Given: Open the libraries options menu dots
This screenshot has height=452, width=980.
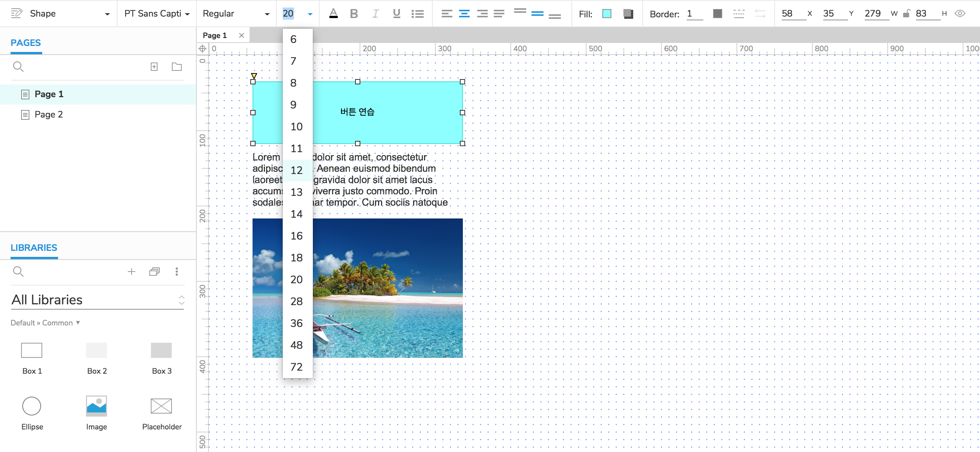Looking at the screenshot, I should [x=176, y=272].
